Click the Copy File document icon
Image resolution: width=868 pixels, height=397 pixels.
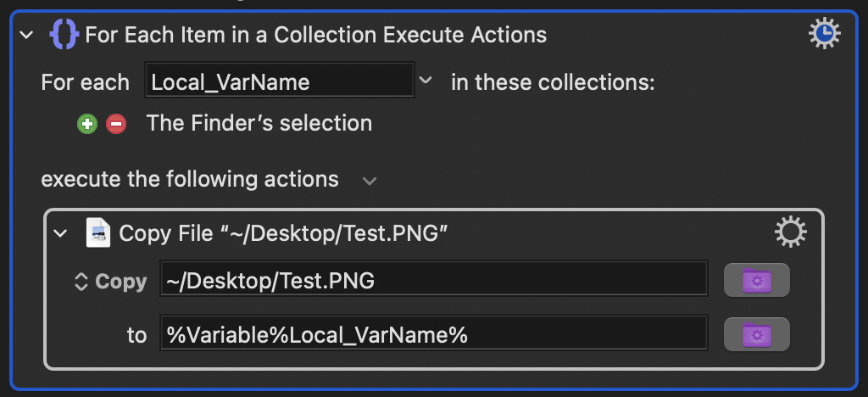coord(98,233)
